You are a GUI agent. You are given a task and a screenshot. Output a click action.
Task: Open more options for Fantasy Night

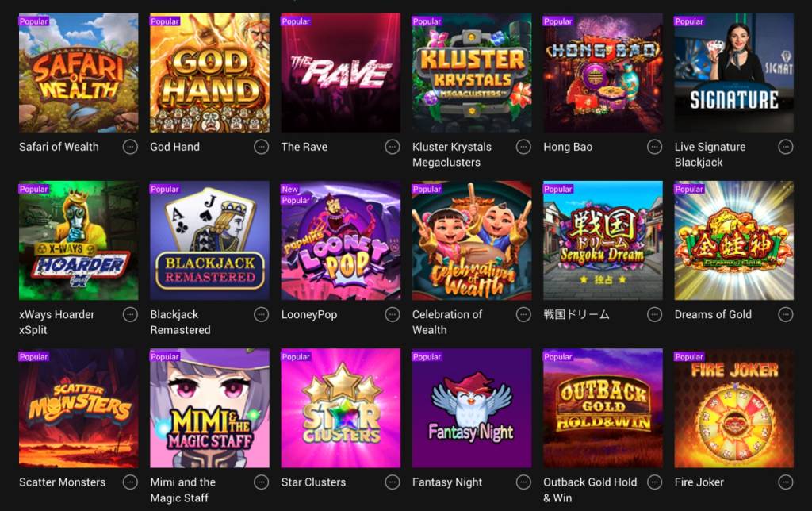tap(523, 482)
